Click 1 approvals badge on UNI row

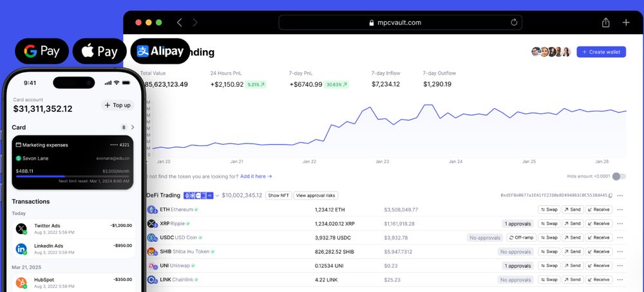click(518, 266)
